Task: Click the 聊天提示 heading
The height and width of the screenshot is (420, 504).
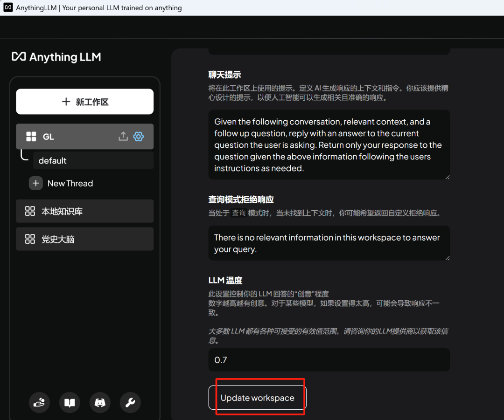Action: pyautogui.click(x=224, y=75)
